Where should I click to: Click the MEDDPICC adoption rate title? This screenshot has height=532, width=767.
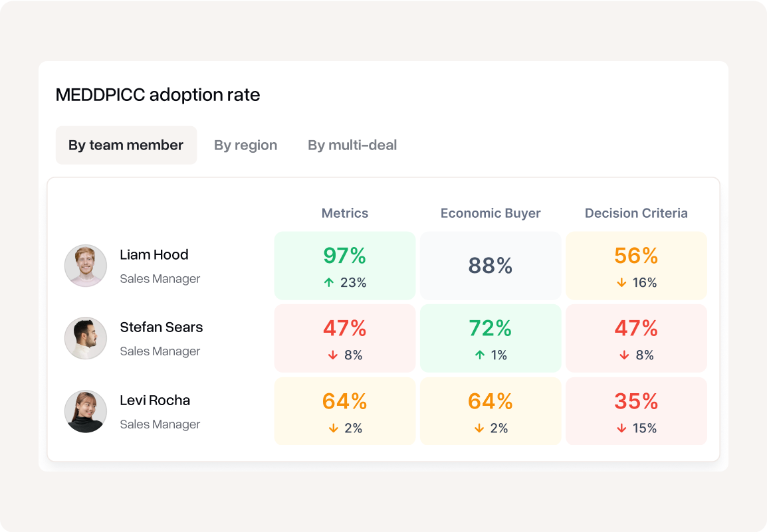(158, 95)
